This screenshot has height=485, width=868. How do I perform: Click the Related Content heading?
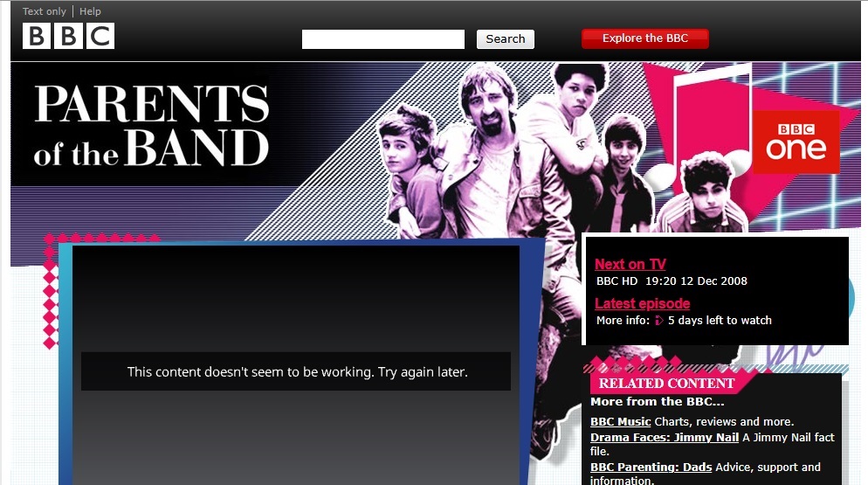click(x=666, y=384)
